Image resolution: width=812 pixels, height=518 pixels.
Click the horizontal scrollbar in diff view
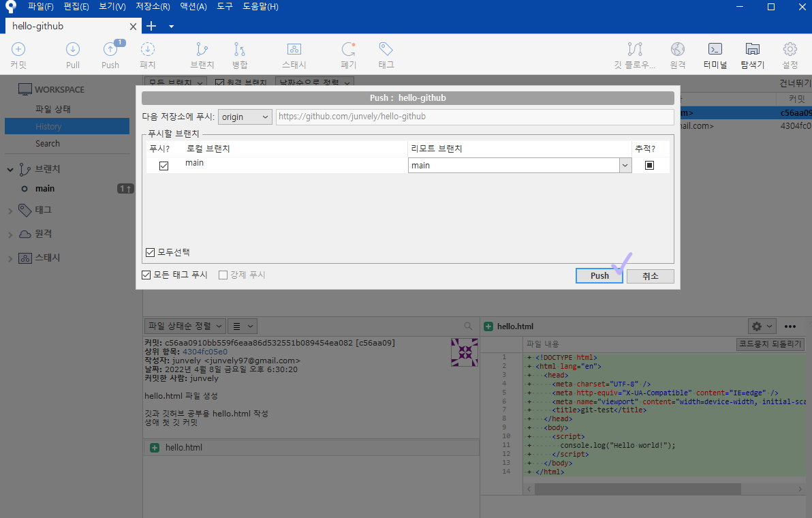(x=638, y=489)
